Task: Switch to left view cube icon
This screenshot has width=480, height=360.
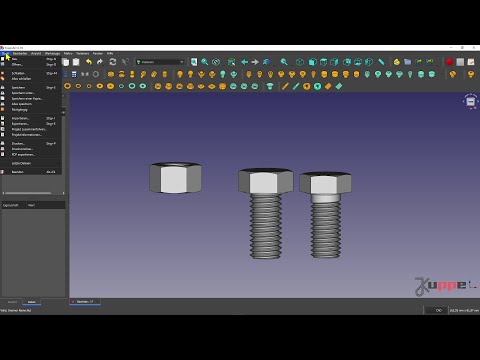Action: [369, 62]
